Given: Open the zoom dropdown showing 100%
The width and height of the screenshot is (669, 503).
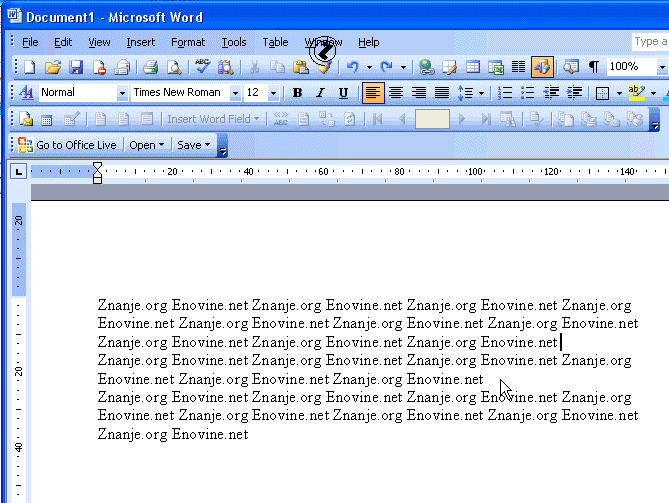Looking at the screenshot, I should click(662, 67).
